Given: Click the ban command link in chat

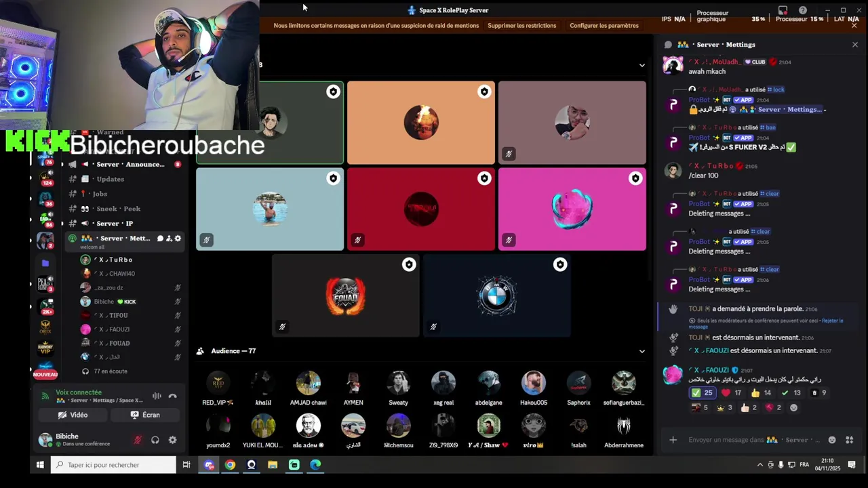Looking at the screenshot, I should [768, 127].
